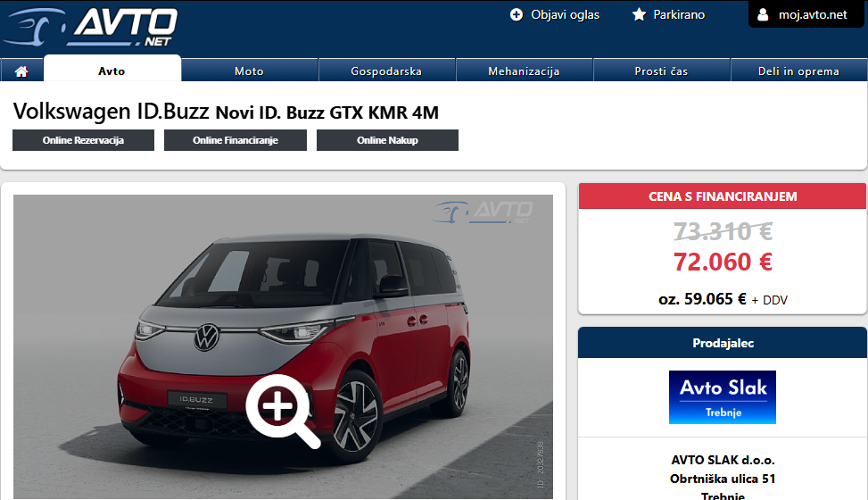Select the Avto tab
This screenshot has height=500, width=868.
[x=112, y=70]
